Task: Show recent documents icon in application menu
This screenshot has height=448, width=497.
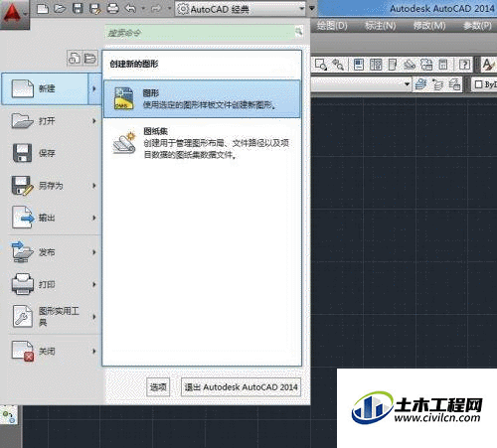Action: [75, 59]
